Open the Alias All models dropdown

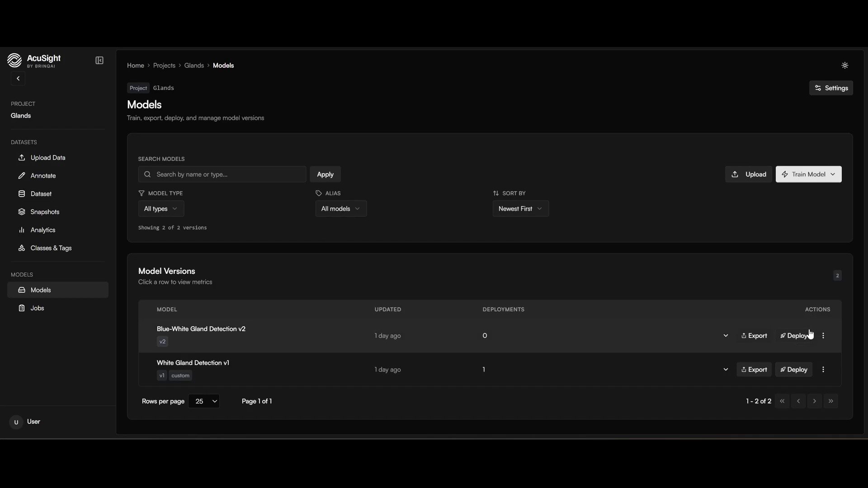coord(341,209)
